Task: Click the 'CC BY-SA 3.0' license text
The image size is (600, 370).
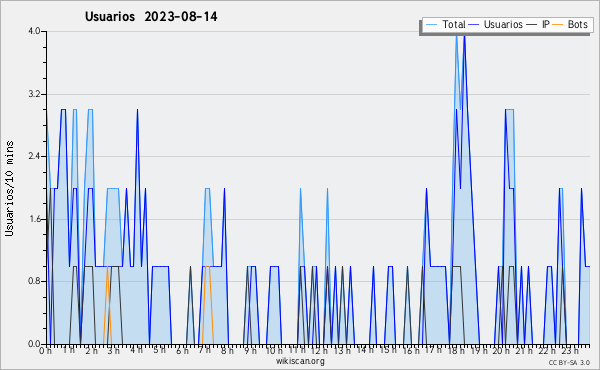Action: (569, 363)
